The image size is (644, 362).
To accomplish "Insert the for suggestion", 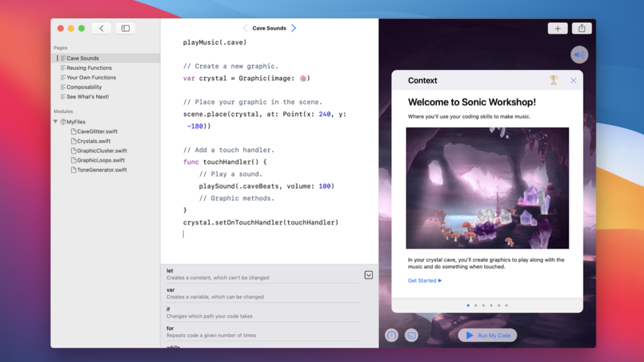I will [x=263, y=332].
